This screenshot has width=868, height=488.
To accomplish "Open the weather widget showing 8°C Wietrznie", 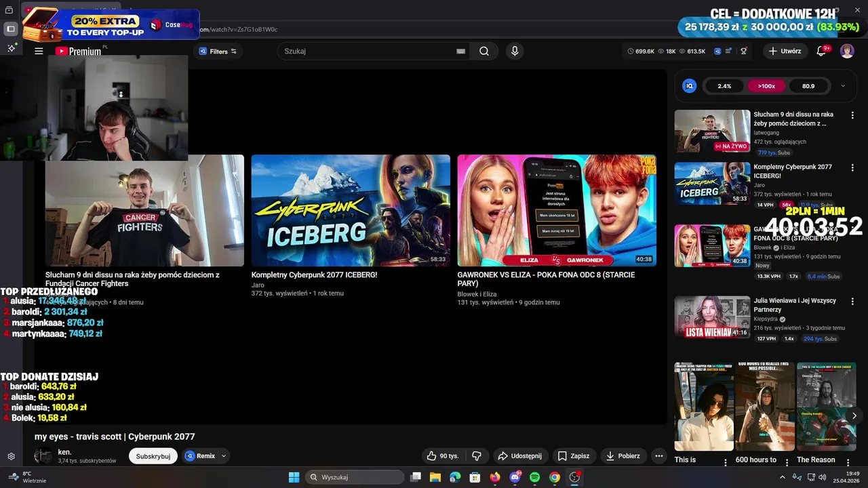I will pos(27,477).
